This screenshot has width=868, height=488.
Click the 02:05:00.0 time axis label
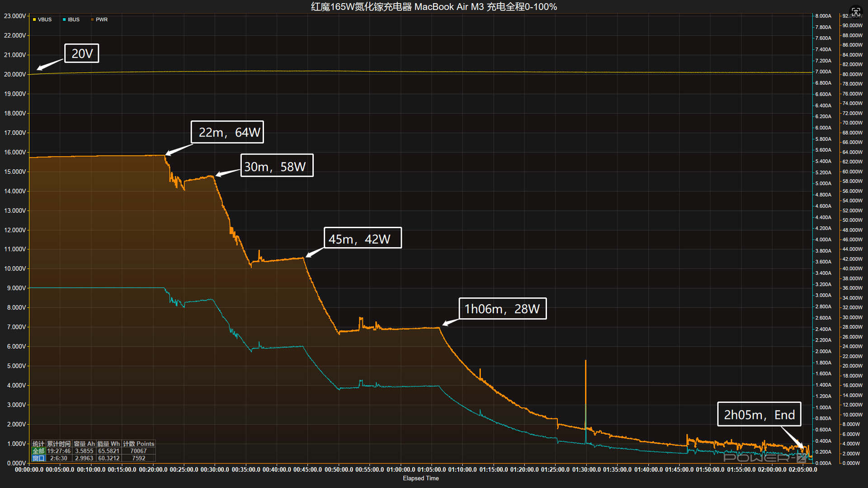(803, 470)
